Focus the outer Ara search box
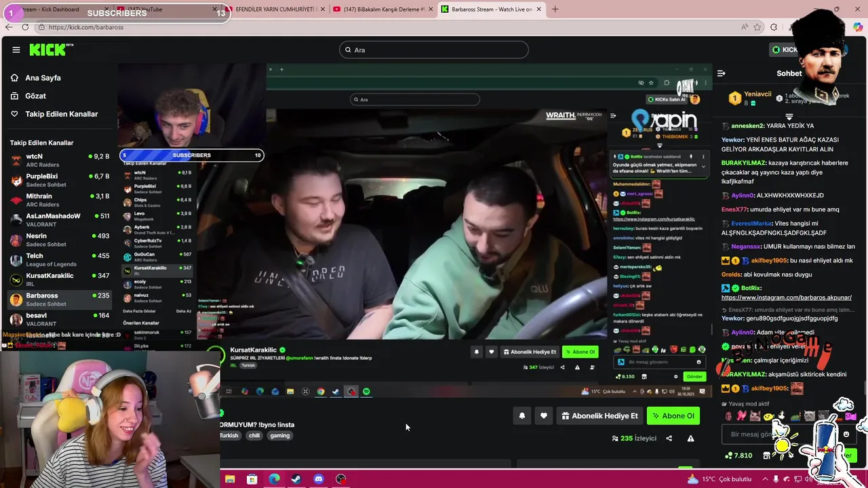The width and height of the screenshot is (868, 488). (x=434, y=49)
